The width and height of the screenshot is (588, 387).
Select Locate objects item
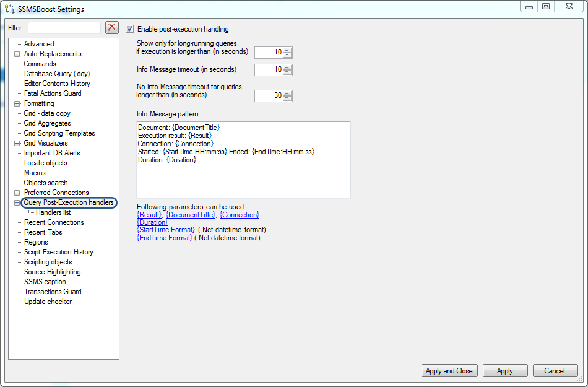[45, 163]
